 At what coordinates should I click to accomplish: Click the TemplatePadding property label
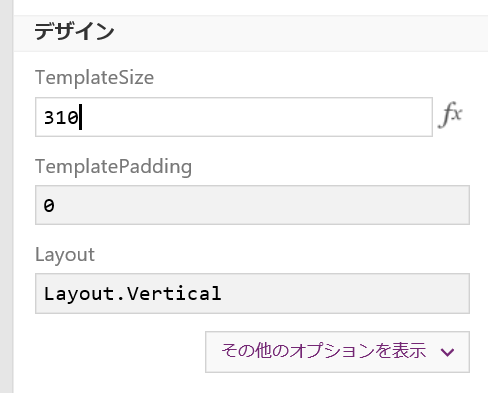(x=113, y=166)
